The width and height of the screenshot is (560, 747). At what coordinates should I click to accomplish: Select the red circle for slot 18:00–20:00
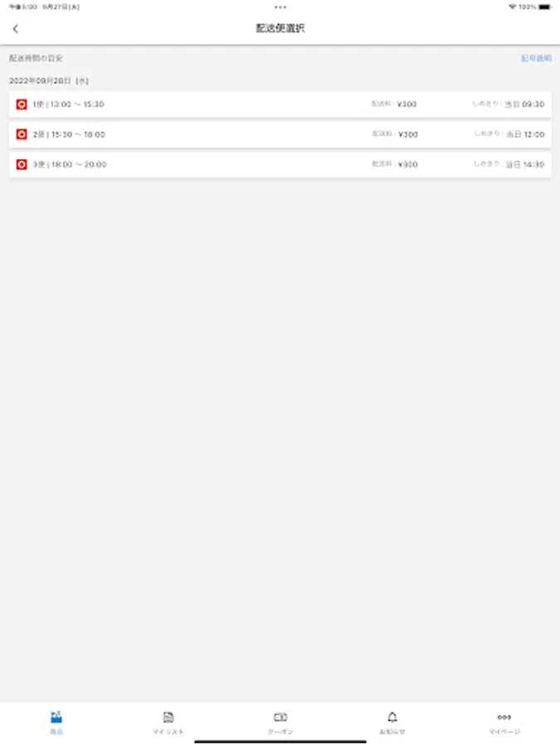pos(22,164)
